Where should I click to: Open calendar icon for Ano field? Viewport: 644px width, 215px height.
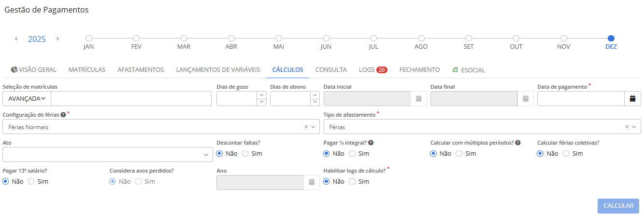[x=312, y=182]
